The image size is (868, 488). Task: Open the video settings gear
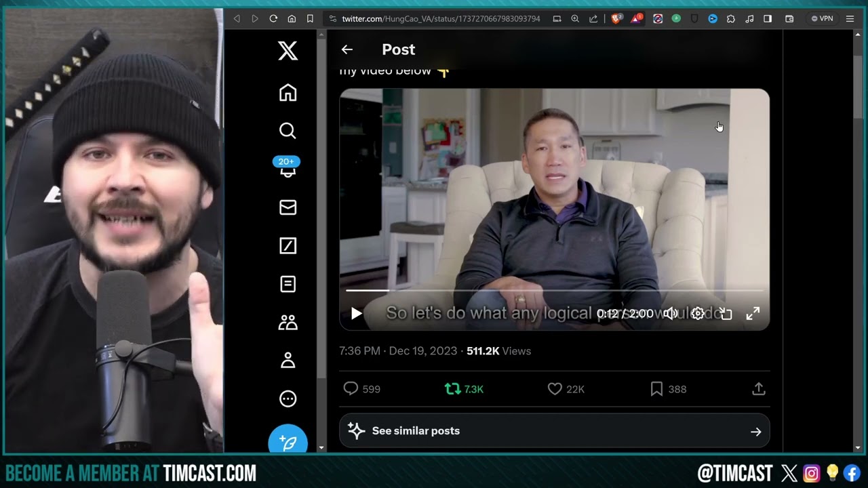point(697,313)
